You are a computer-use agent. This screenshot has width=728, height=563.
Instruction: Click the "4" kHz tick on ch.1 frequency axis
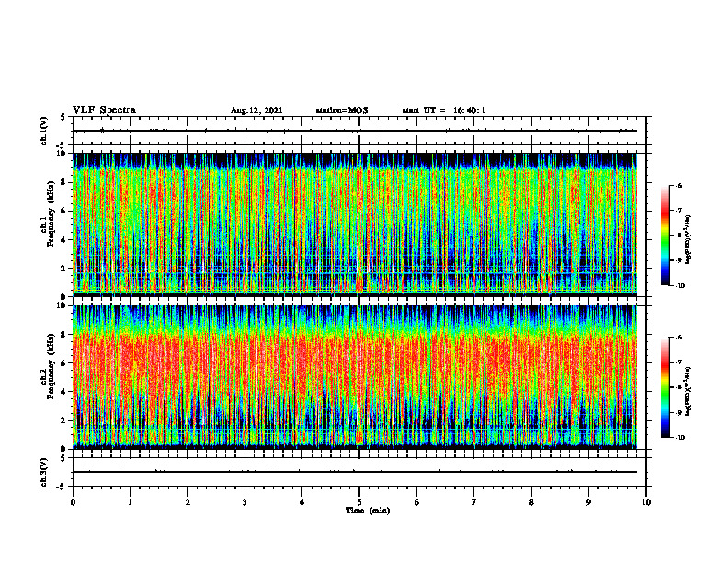click(x=64, y=240)
